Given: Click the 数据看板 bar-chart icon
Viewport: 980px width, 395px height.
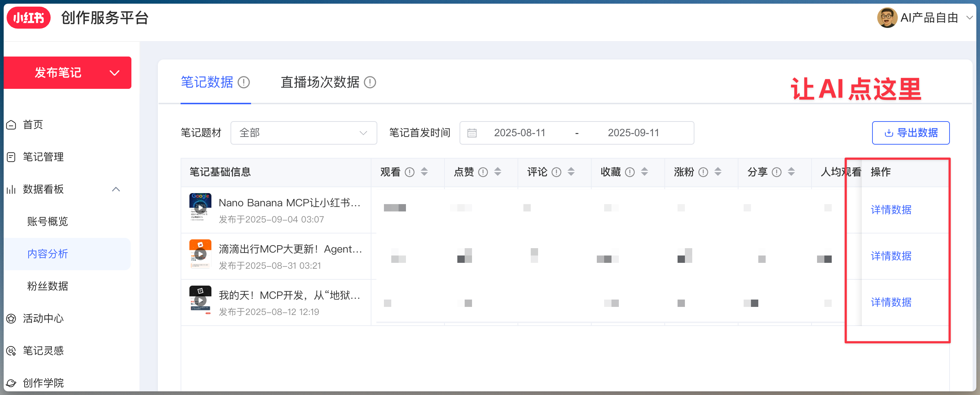Looking at the screenshot, I should [x=11, y=189].
